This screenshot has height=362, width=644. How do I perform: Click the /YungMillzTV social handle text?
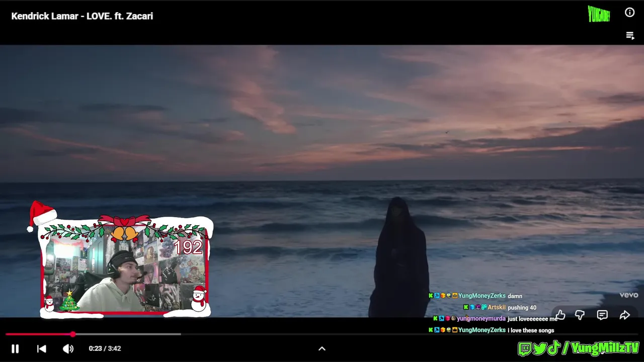tap(601, 348)
